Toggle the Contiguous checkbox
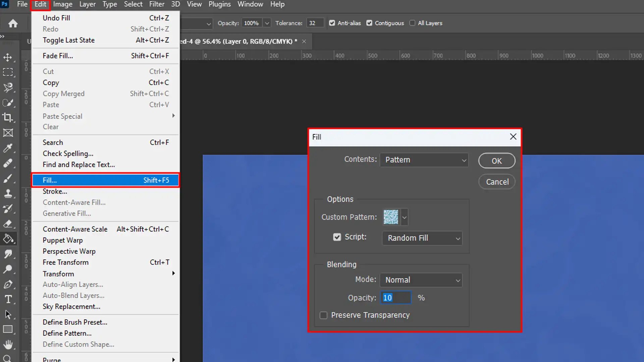644x362 pixels. click(x=369, y=23)
